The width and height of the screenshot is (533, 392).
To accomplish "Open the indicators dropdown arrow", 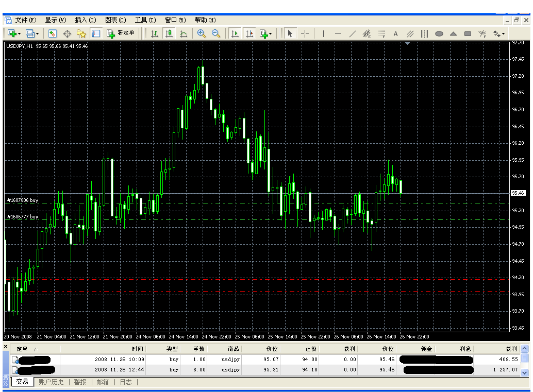I will pos(271,33).
